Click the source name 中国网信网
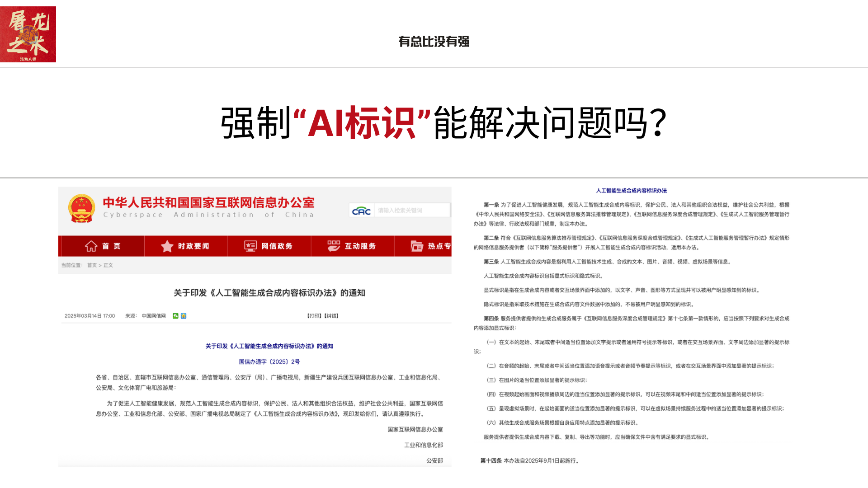Screen dimensions: 868x488 pos(154,316)
